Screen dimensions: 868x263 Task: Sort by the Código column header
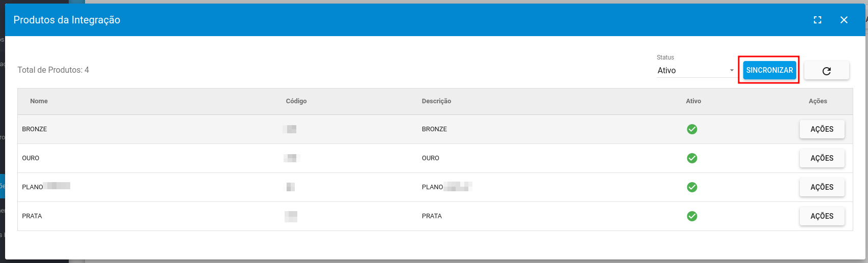point(296,101)
